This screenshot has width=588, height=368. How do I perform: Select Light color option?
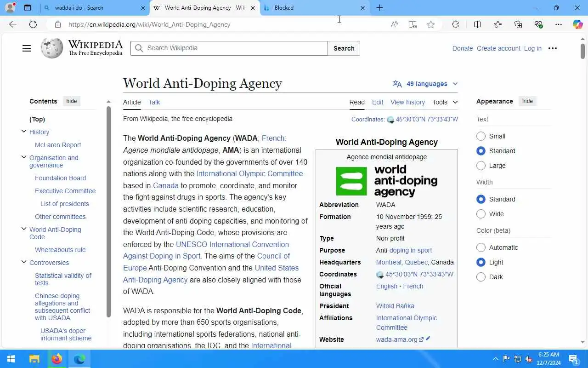(x=481, y=262)
